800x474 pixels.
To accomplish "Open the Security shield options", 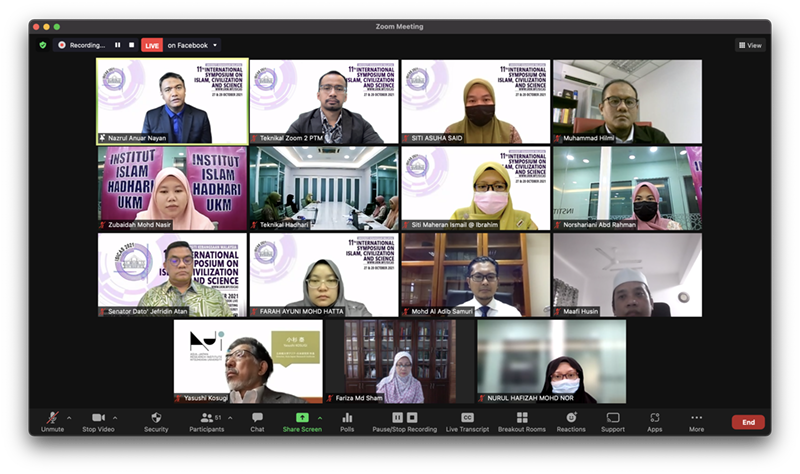I will pyautogui.click(x=156, y=417).
